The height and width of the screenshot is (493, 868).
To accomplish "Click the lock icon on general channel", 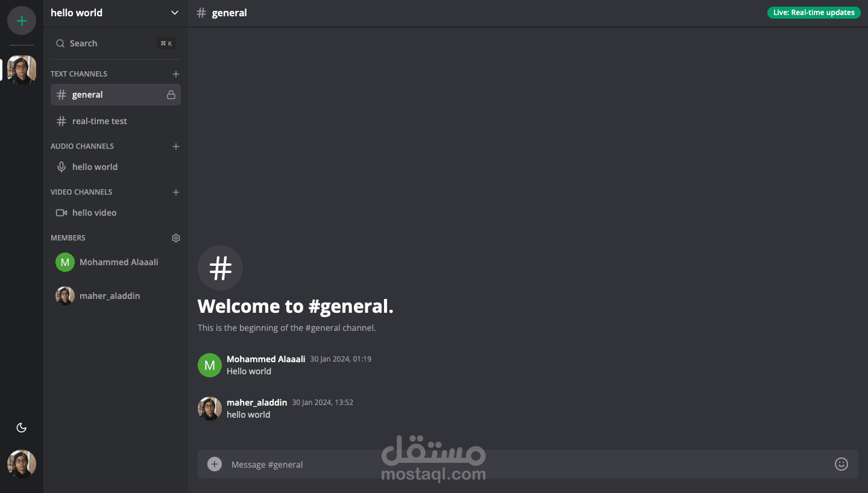I will click(x=171, y=95).
